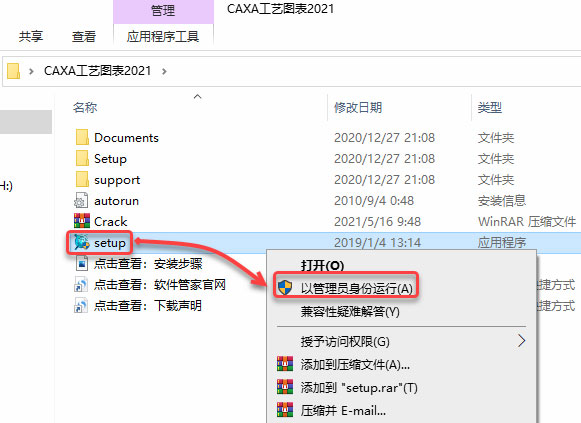Click the 应用程序 type cell
This screenshot has height=423, width=581.
(x=502, y=243)
